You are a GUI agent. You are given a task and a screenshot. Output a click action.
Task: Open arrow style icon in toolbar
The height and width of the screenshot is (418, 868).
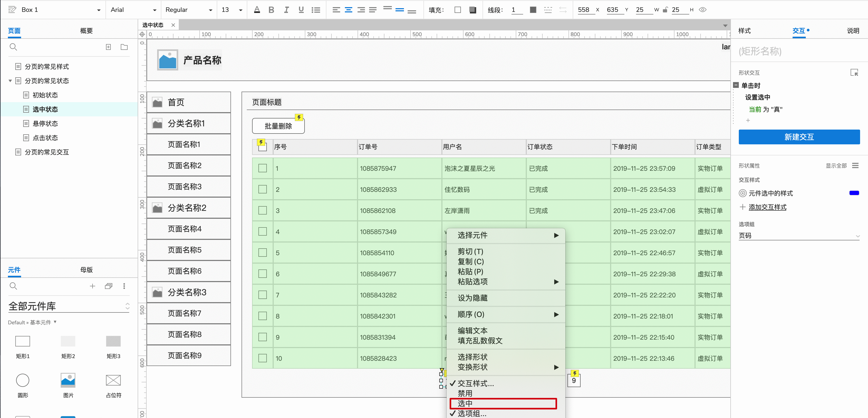[563, 10]
